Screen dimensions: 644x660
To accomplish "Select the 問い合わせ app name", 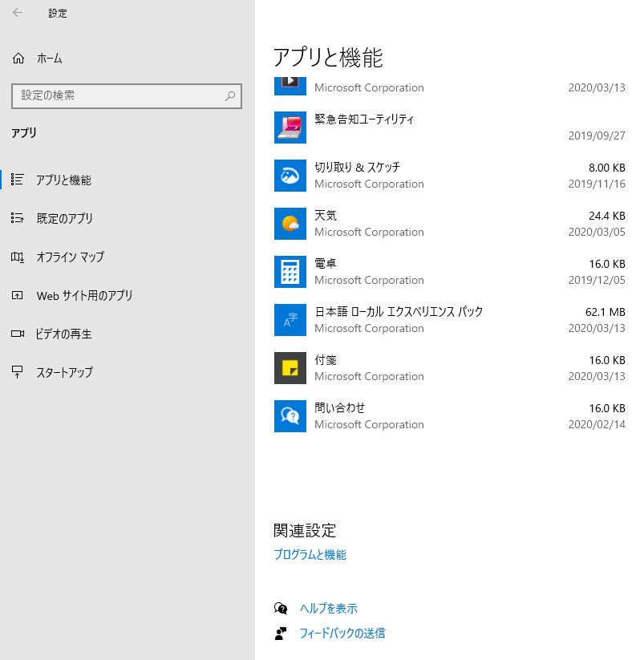I will point(340,408).
